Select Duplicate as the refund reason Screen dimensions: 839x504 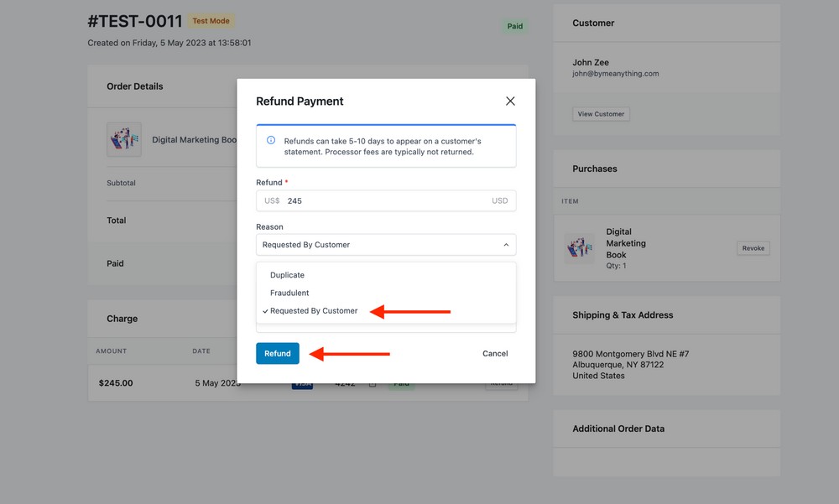[x=287, y=275]
